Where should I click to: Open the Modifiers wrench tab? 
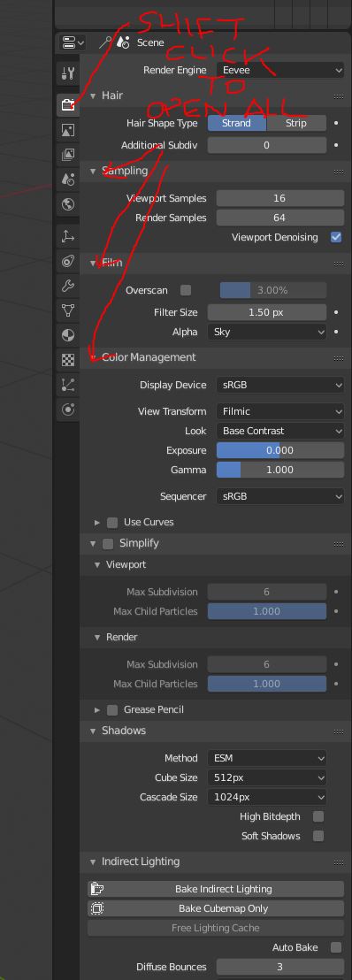(68, 287)
